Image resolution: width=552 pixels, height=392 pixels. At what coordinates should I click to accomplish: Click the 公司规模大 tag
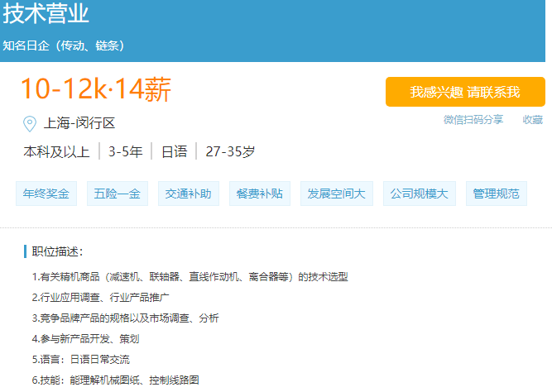pyautogui.click(x=419, y=194)
